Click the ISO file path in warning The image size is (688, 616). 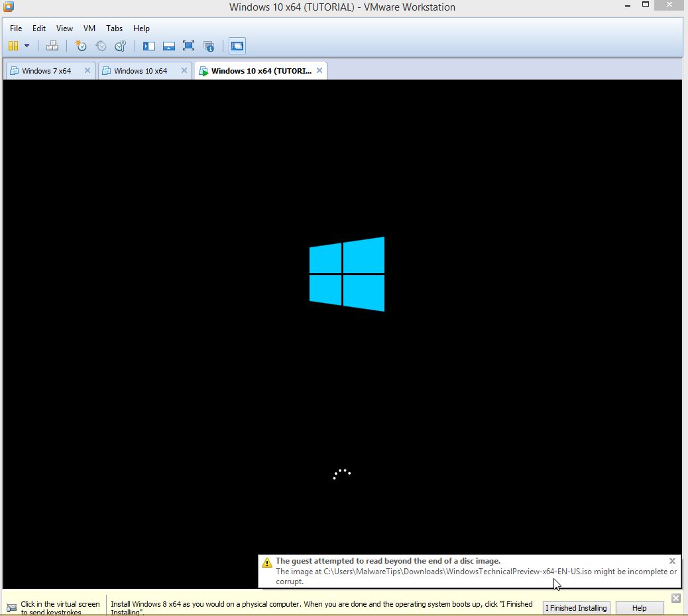click(x=457, y=571)
